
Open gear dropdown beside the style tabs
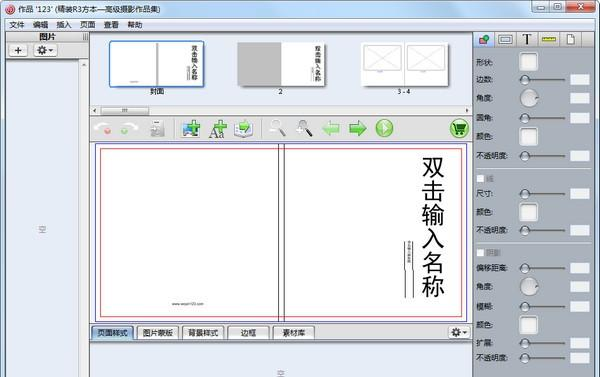pos(459,332)
